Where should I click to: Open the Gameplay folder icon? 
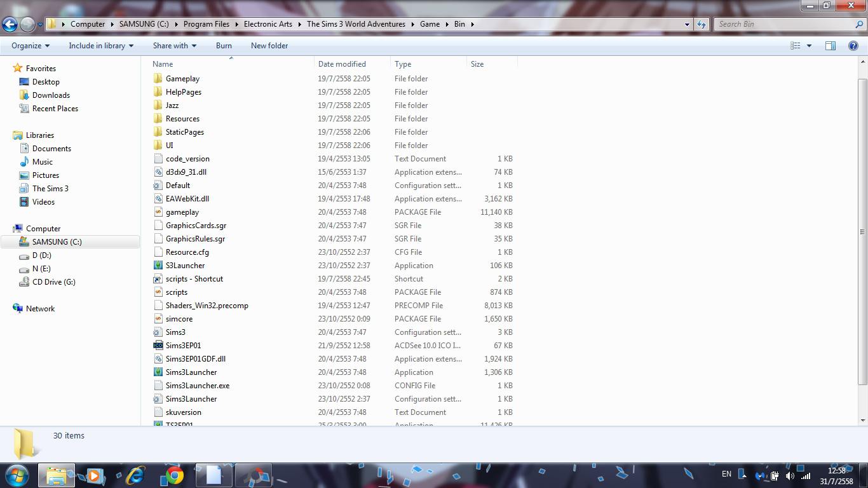[x=158, y=79]
